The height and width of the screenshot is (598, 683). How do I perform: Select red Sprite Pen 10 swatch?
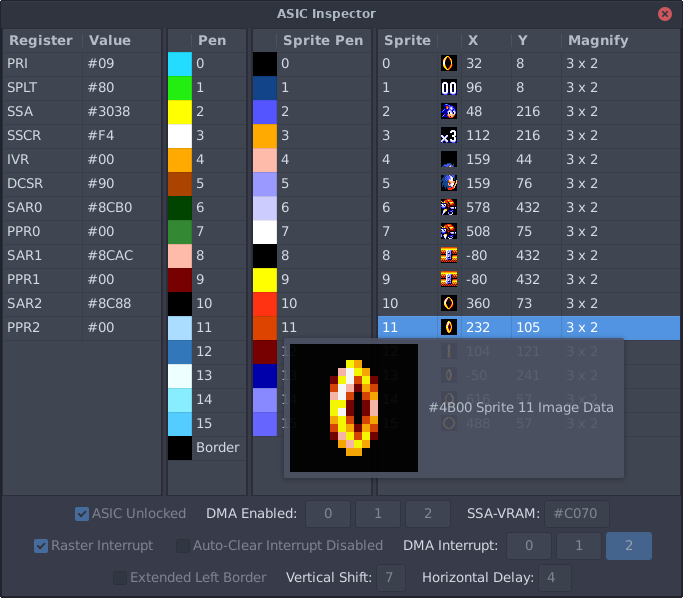265,304
